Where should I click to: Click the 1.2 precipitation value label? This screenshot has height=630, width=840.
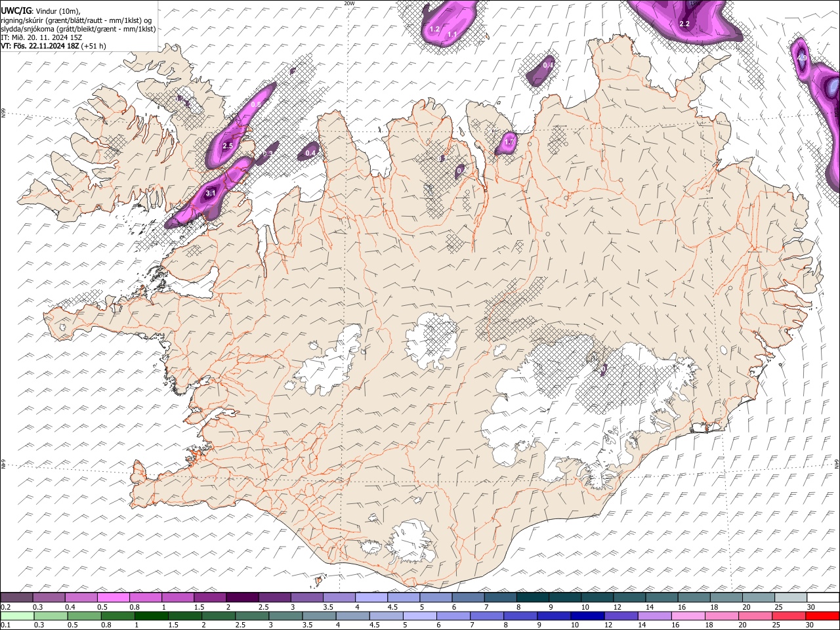(x=434, y=30)
